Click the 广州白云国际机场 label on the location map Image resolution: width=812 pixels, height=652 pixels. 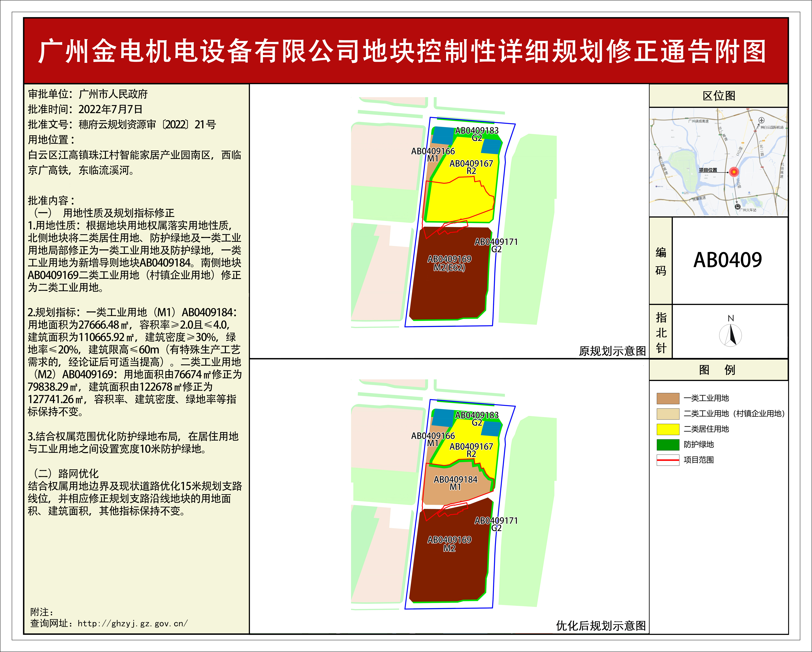pyautogui.click(x=771, y=127)
